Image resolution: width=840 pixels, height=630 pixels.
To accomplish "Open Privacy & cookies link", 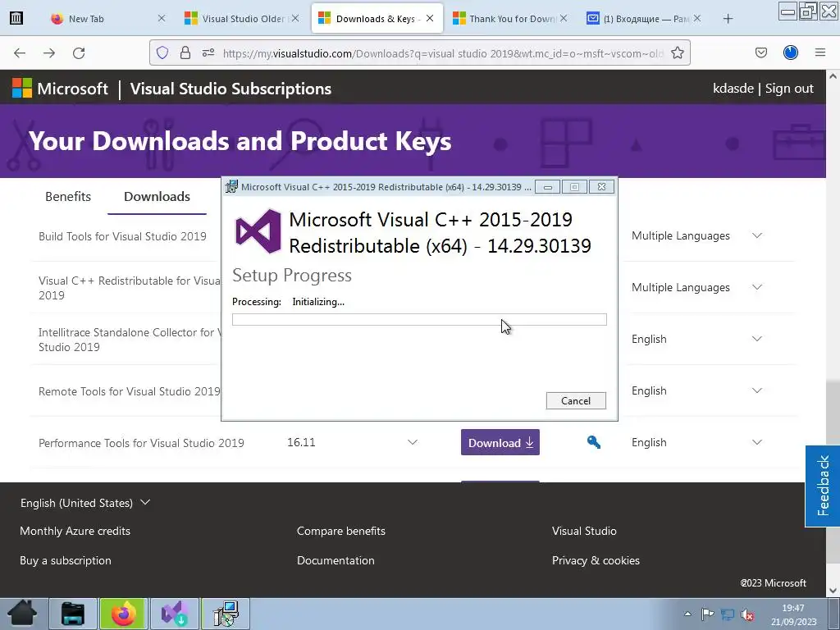I will [x=596, y=560].
